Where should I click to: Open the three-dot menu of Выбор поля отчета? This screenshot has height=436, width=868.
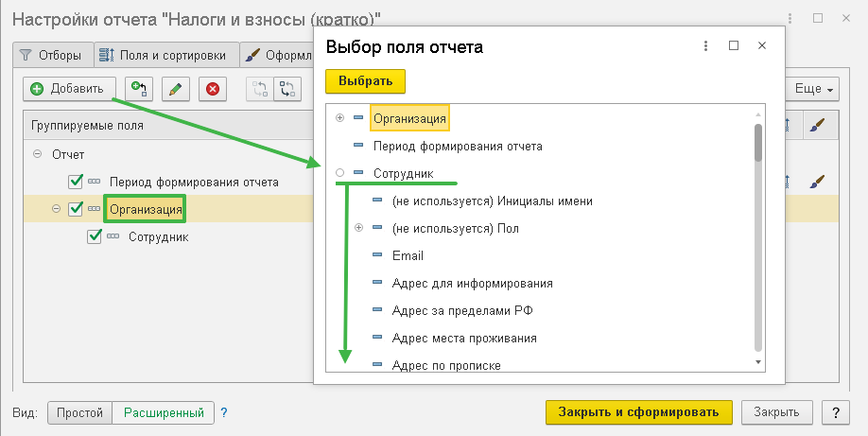pyautogui.click(x=705, y=46)
